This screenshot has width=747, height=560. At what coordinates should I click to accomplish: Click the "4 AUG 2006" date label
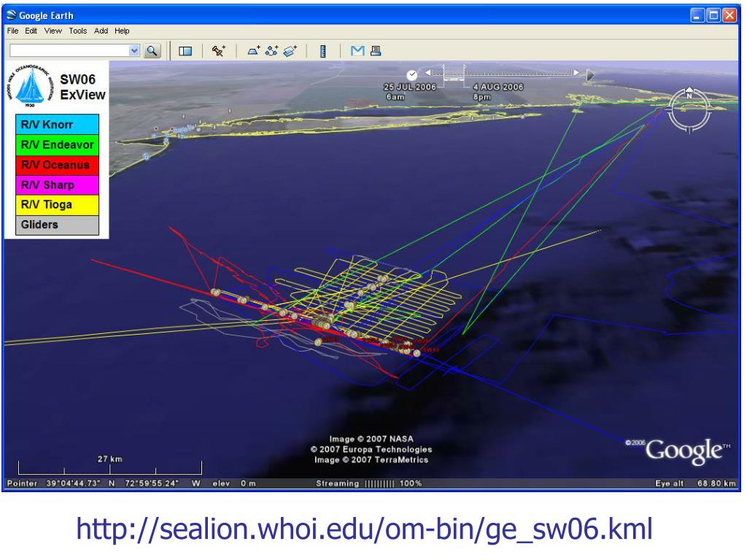coord(498,87)
